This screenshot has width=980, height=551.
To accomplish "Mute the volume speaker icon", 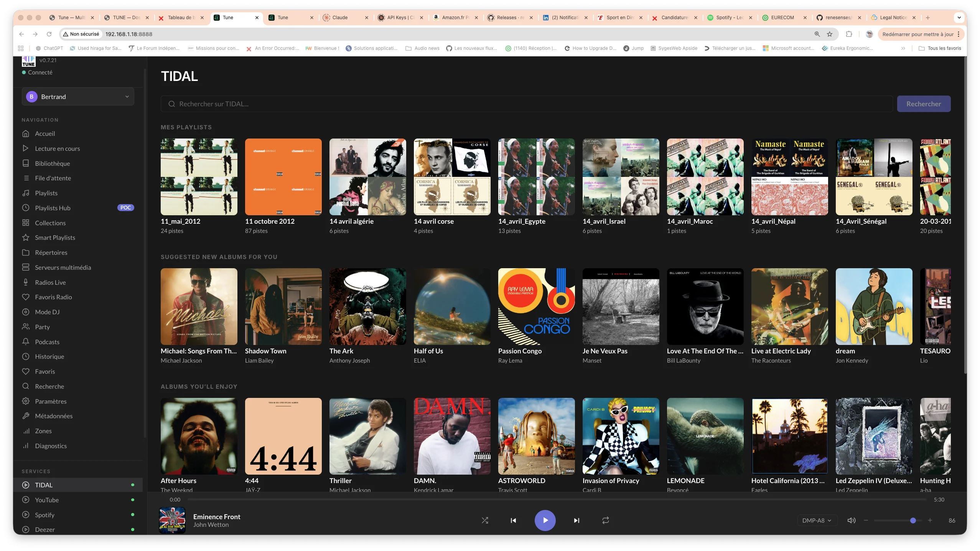I will point(851,520).
